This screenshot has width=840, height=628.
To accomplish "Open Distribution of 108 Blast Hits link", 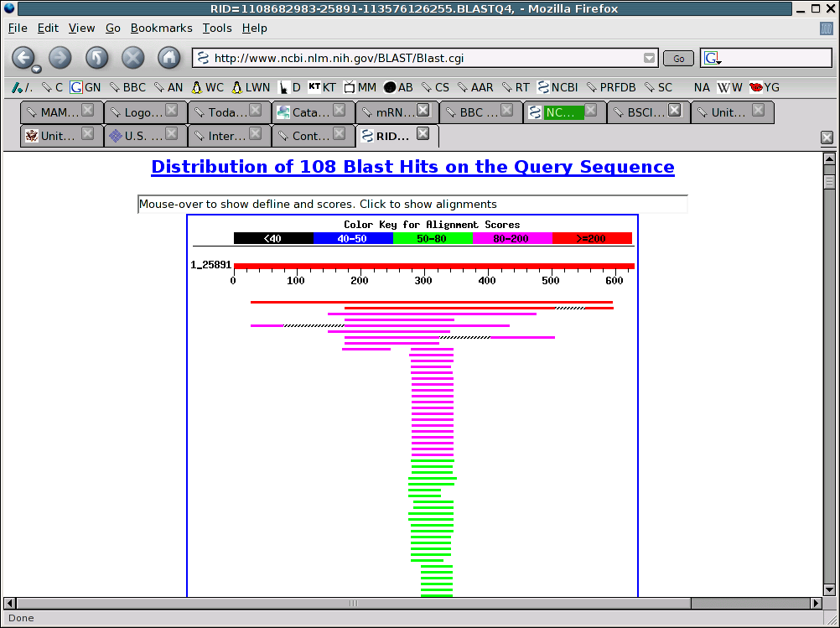I will [x=412, y=166].
